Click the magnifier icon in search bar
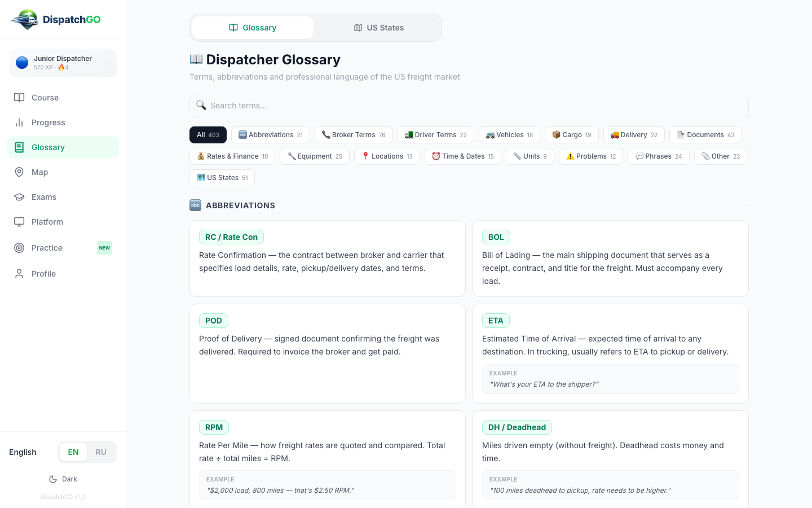Image resolution: width=812 pixels, height=508 pixels. coord(201,106)
